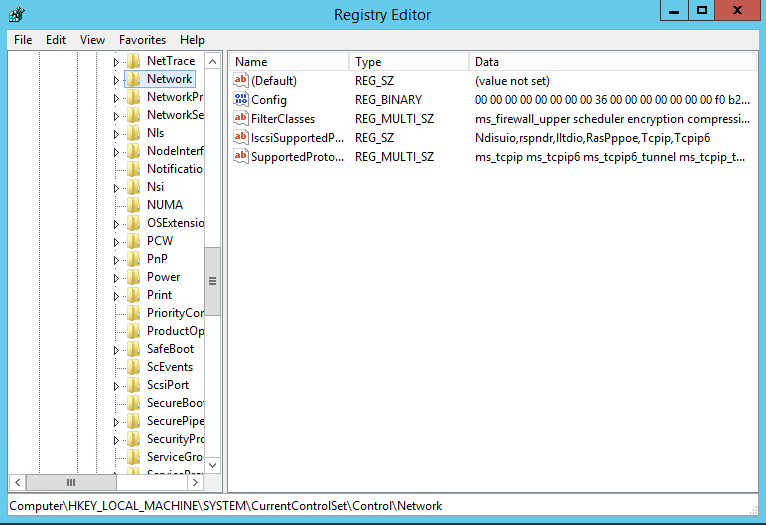The width and height of the screenshot is (766, 525).
Task: Click the FilterClasses string value icon
Action: (x=240, y=119)
